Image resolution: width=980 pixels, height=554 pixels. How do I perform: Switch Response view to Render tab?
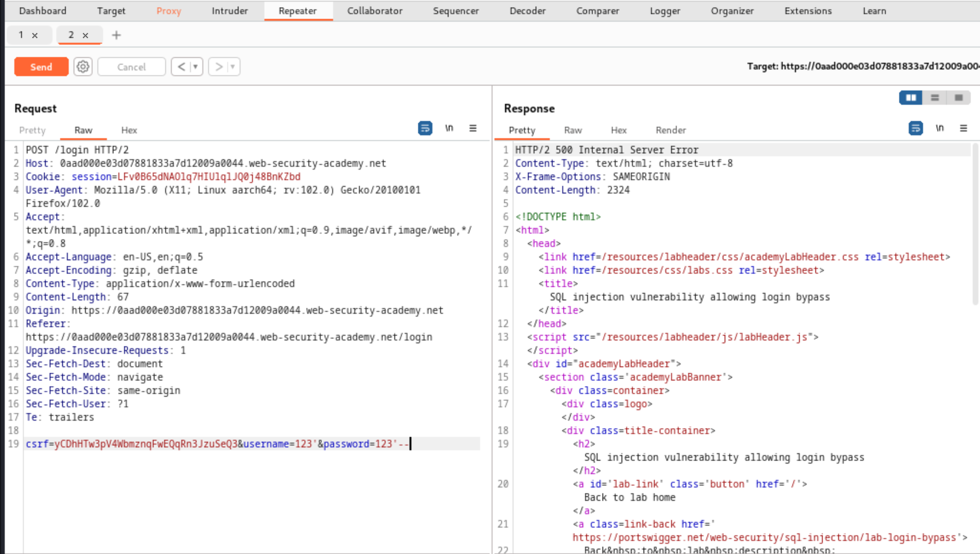tap(670, 130)
